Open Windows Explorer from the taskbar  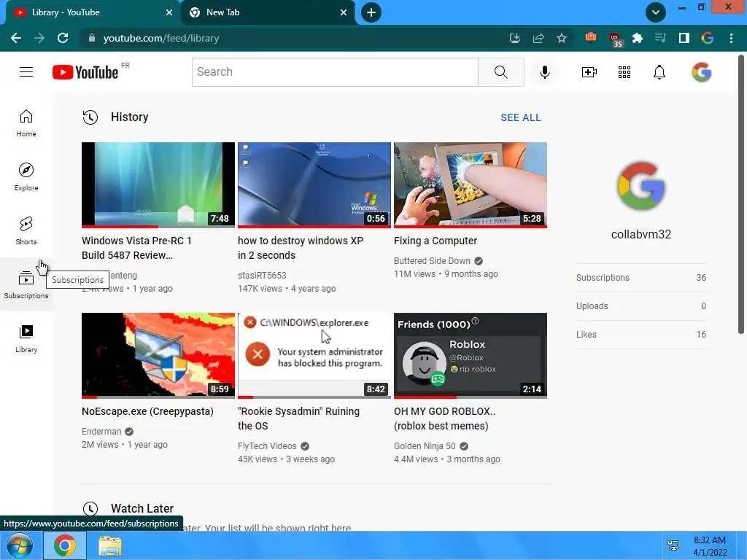coord(110,546)
